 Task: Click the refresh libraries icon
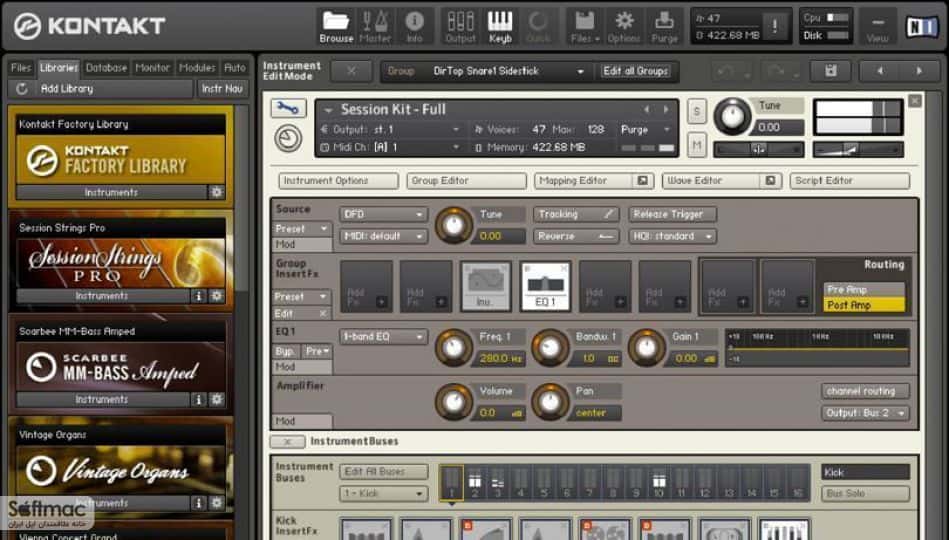22,88
